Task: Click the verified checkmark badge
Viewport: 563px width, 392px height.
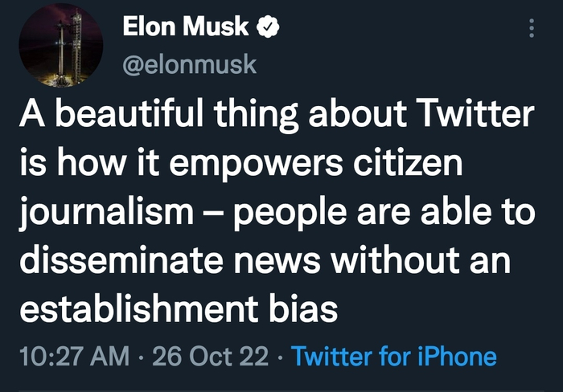Action: click(x=268, y=28)
